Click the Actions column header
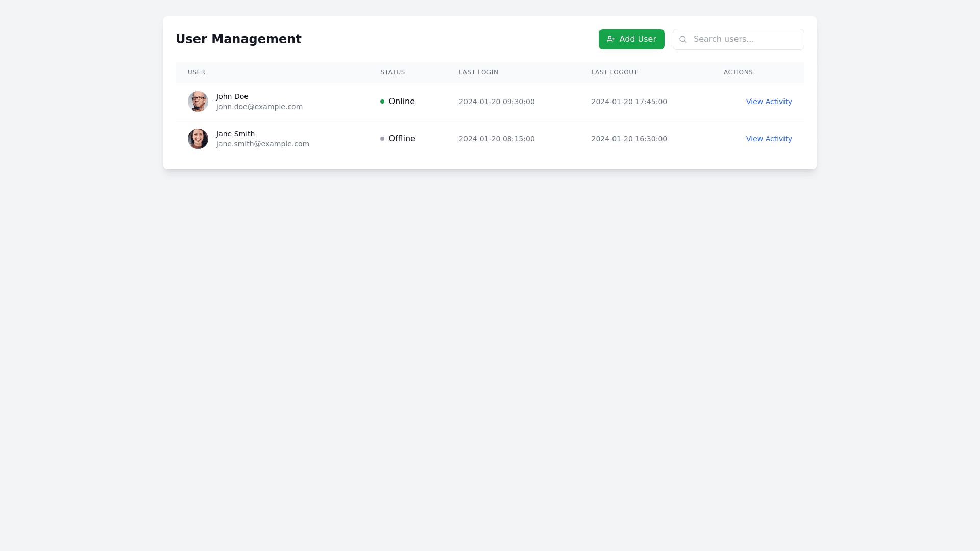980x551 pixels. point(738,72)
